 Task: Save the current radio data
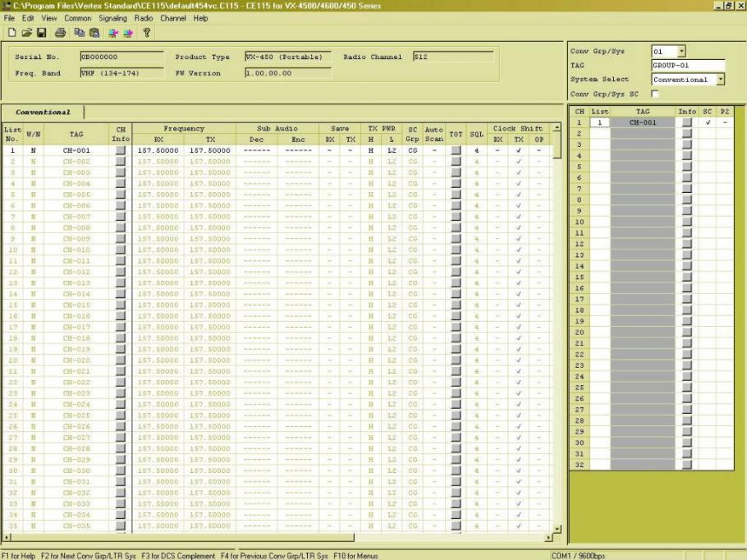coord(41,33)
